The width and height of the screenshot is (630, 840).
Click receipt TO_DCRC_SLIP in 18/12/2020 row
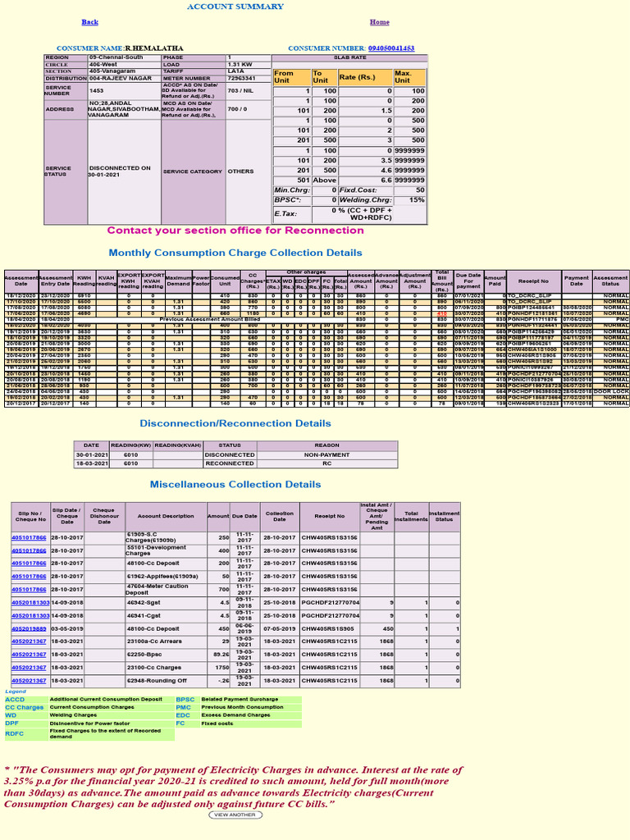tap(531, 295)
